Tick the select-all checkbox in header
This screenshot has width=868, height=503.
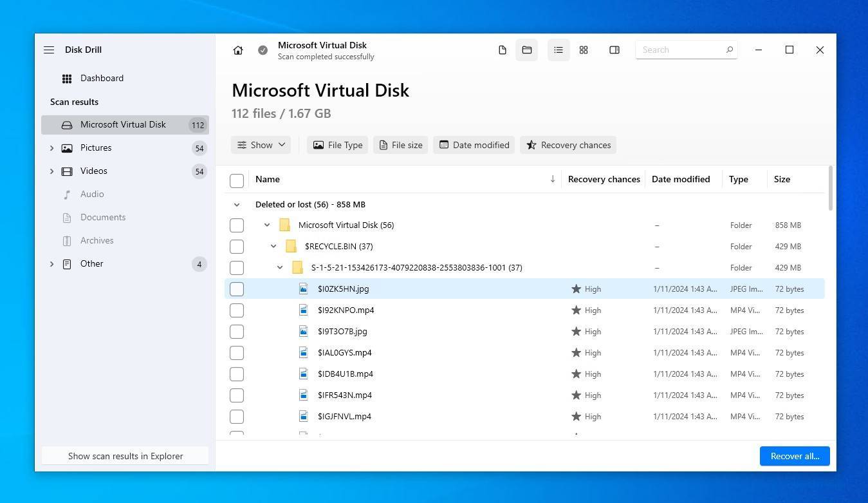(x=237, y=181)
